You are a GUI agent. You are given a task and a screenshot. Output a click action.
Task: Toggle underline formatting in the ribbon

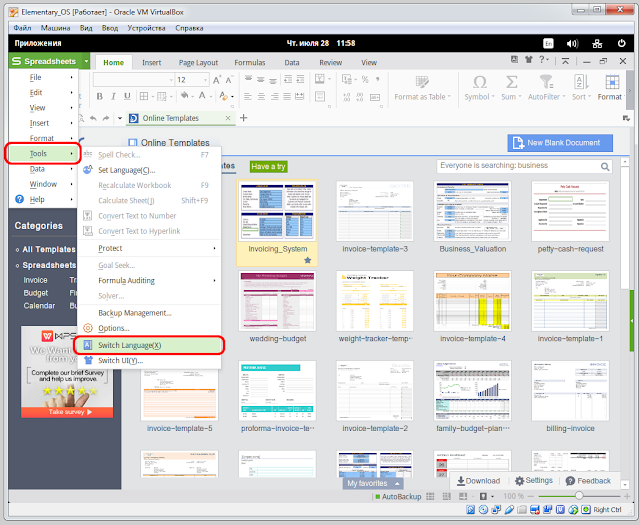coord(127,96)
